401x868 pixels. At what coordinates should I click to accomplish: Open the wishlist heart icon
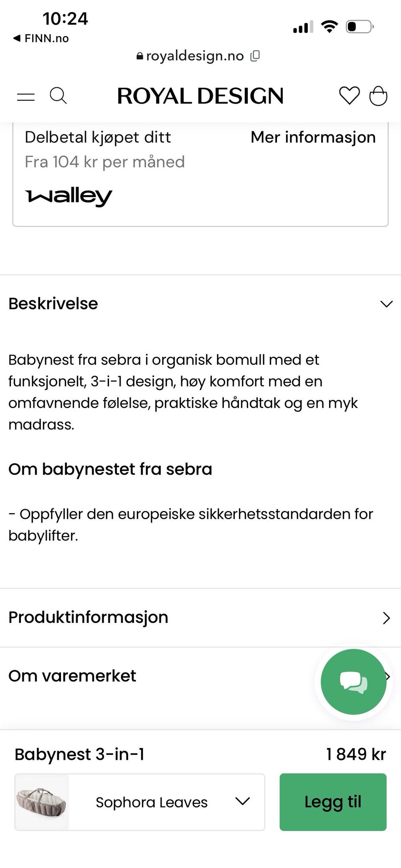[x=349, y=96]
